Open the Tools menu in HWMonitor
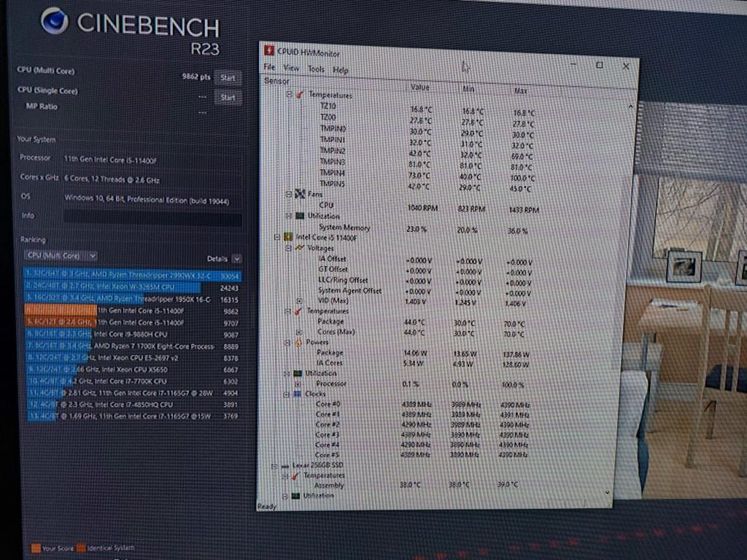 pyautogui.click(x=316, y=69)
